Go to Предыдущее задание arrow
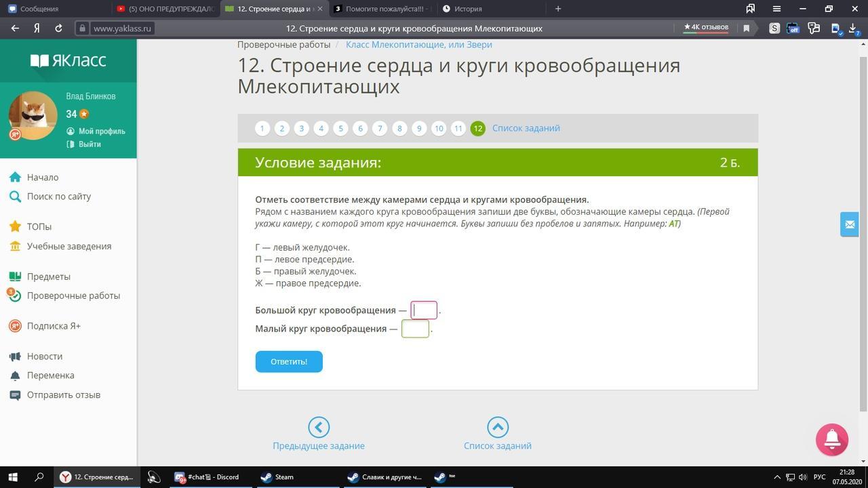The height and width of the screenshot is (488, 868). (x=319, y=427)
